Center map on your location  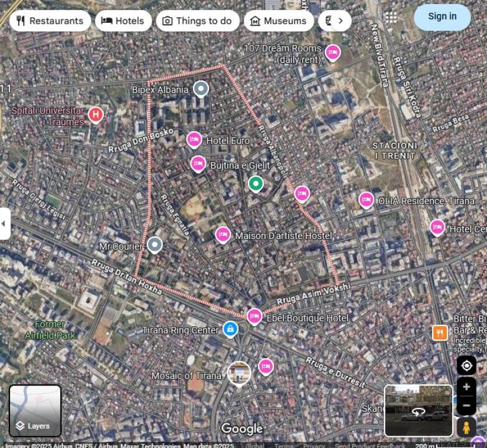pos(467,366)
